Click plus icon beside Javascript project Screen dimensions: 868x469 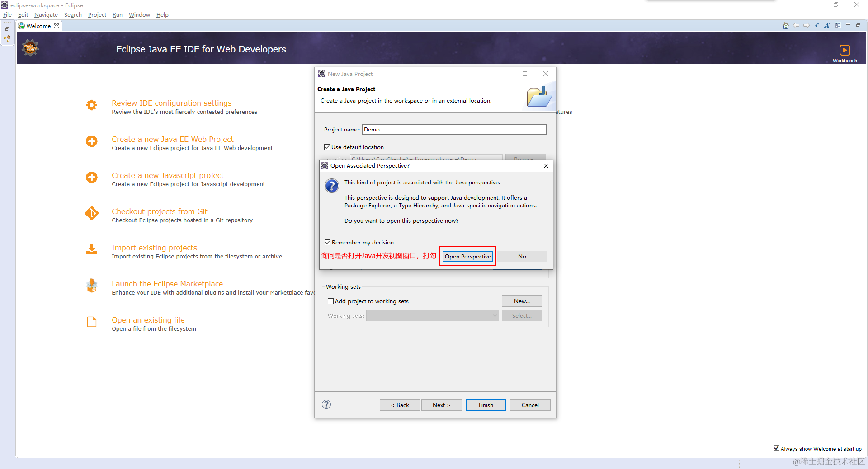(x=92, y=177)
